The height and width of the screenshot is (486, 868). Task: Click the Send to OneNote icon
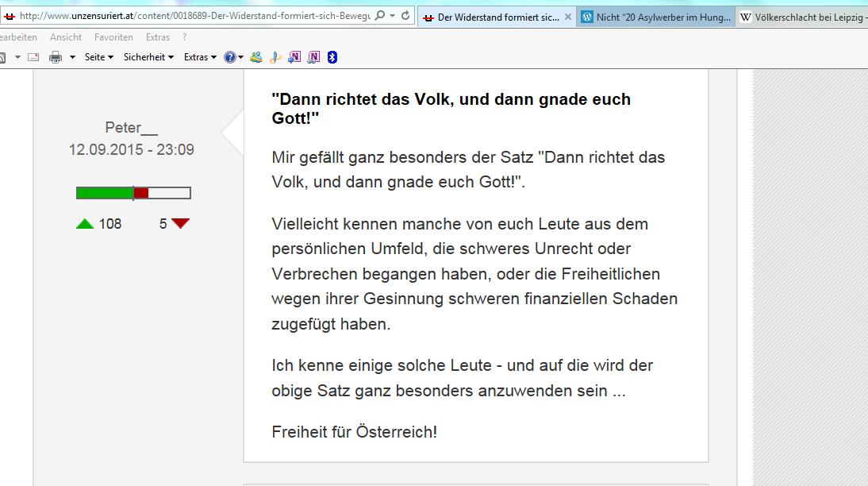click(x=294, y=57)
